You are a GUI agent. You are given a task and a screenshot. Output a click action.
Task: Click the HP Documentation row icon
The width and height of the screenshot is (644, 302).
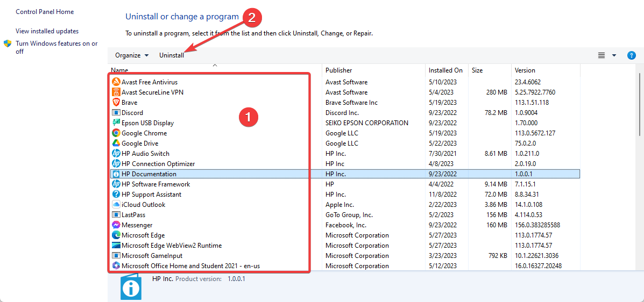tap(116, 174)
